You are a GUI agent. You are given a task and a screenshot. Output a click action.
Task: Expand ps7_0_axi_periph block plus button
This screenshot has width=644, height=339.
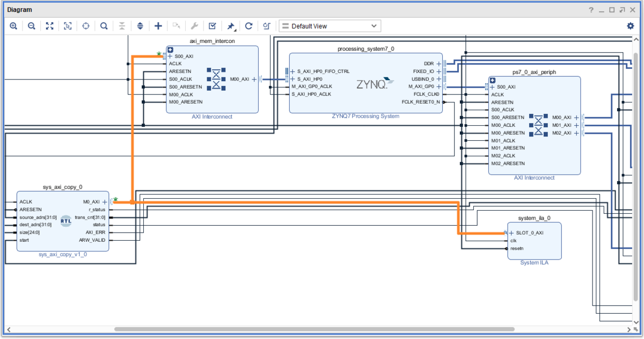[492, 81]
